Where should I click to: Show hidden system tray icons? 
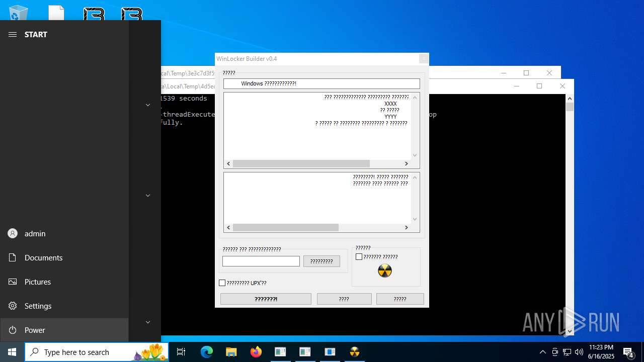click(x=542, y=352)
